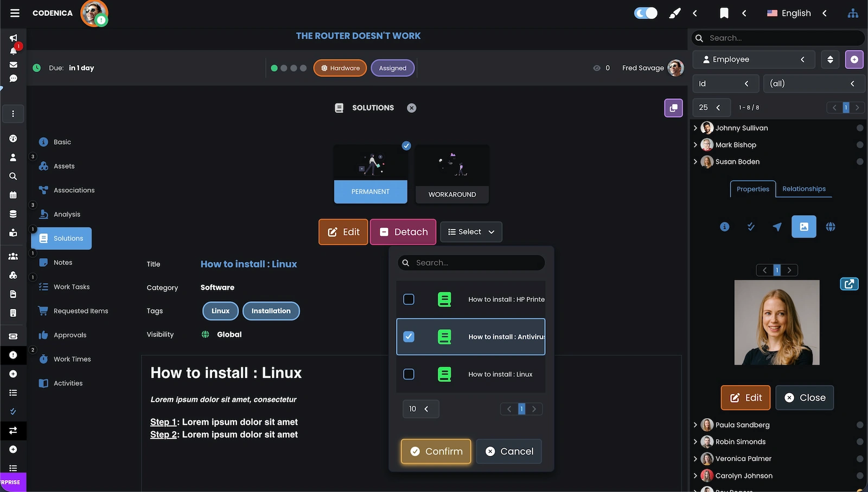
Task: Click the first green status progress dot
Action: (x=274, y=68)
